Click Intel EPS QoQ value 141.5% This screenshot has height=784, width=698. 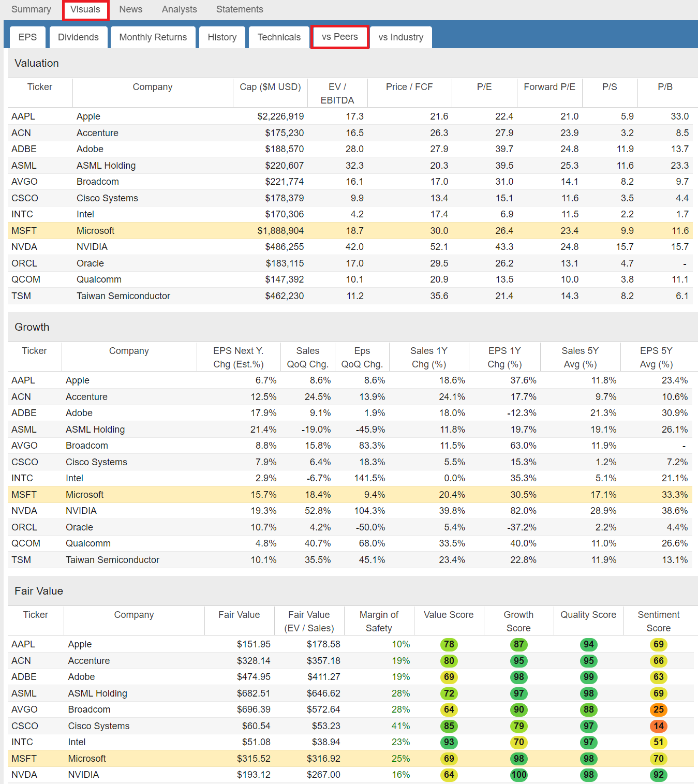tap(369, 478)
